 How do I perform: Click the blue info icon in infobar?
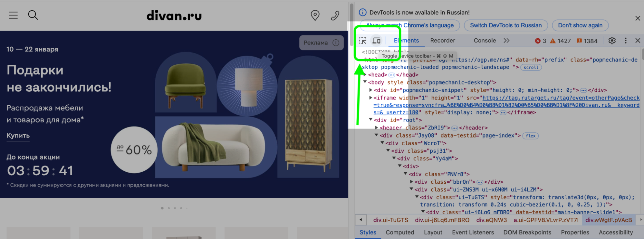click(x=362, y=12)
